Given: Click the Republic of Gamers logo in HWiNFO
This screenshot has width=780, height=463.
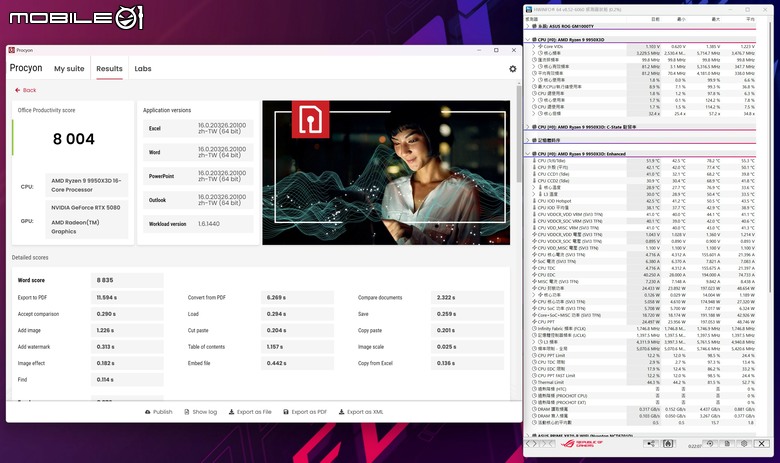Looking at the screenshot, I should [x=582, y=444].
